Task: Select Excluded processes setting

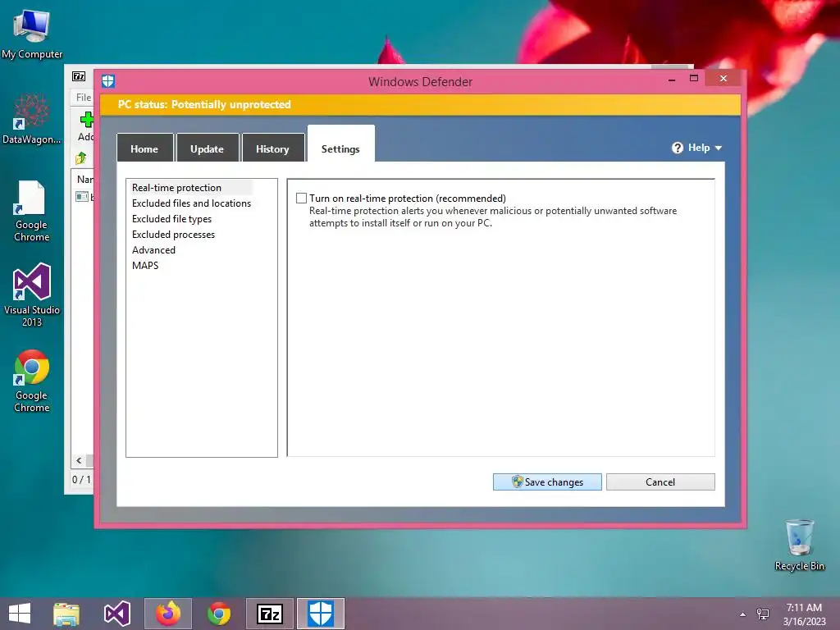Action: coord(173,234)
